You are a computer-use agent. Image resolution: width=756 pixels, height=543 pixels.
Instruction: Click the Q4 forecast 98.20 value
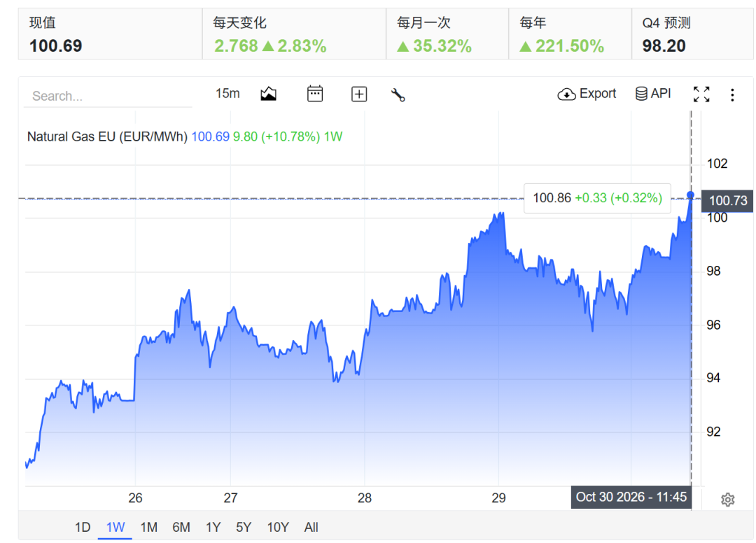(x=664, y=45)
